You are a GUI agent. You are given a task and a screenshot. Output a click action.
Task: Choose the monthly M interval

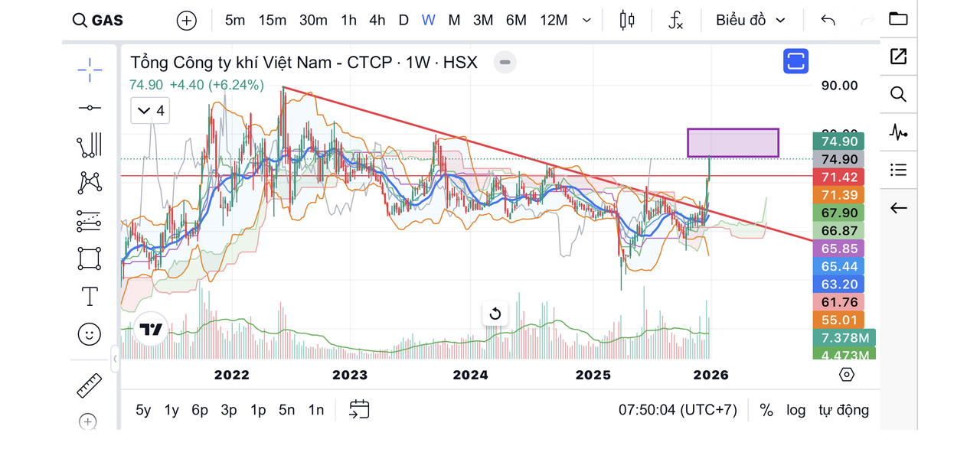(454, 21)
